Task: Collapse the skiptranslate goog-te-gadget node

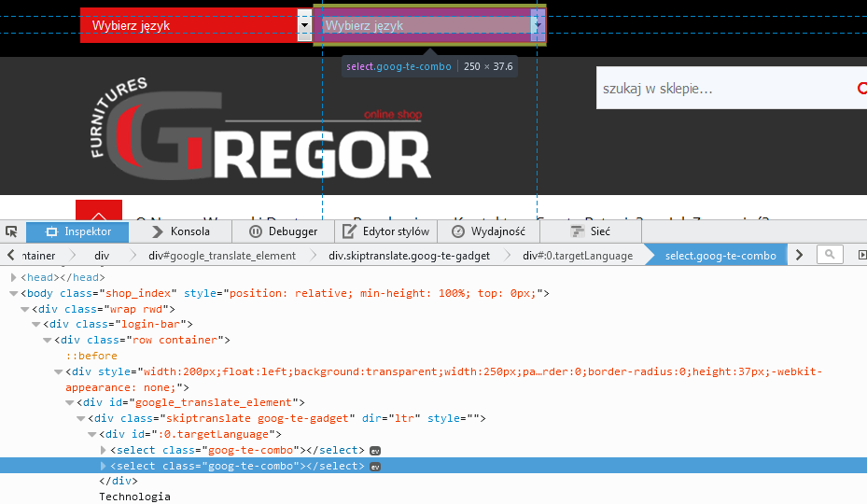Action: pos(81,418)
